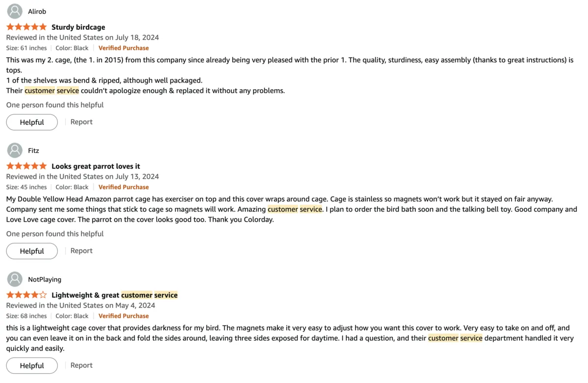Click Color: Black attribute on Fitz's review
This screenshot has width=588, height=383.
(72, 187)
